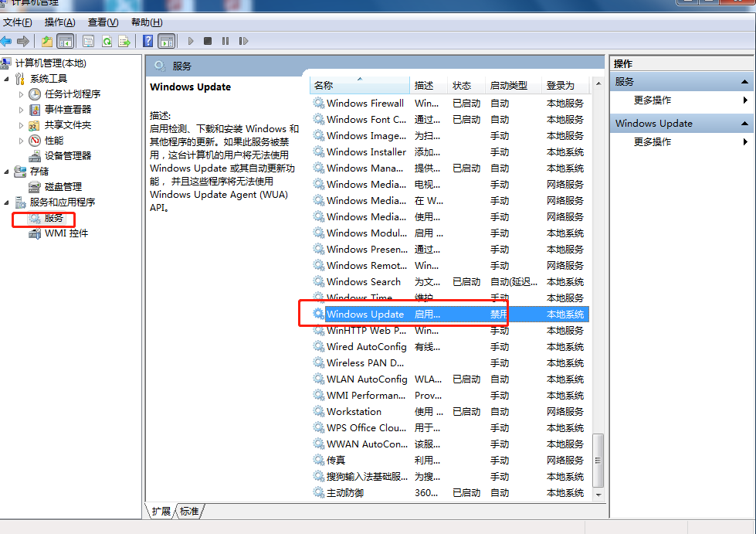The height and width of the screenshot is (534, 756).
Task: Click the services list scroll down arrow
Action: [598, 495]
